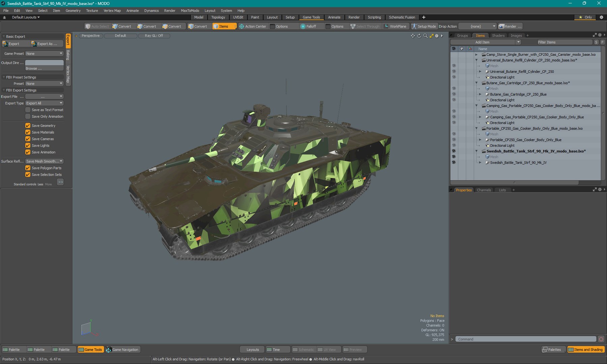Click Game Tools bottom button
The image size is (607, 364).
(x=90, y=350)
